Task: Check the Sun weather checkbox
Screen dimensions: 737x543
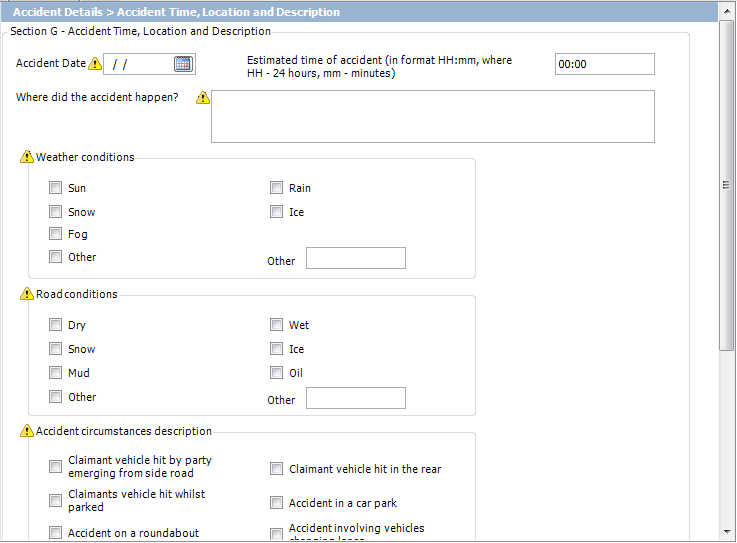Action: click(x=55, y=188)
